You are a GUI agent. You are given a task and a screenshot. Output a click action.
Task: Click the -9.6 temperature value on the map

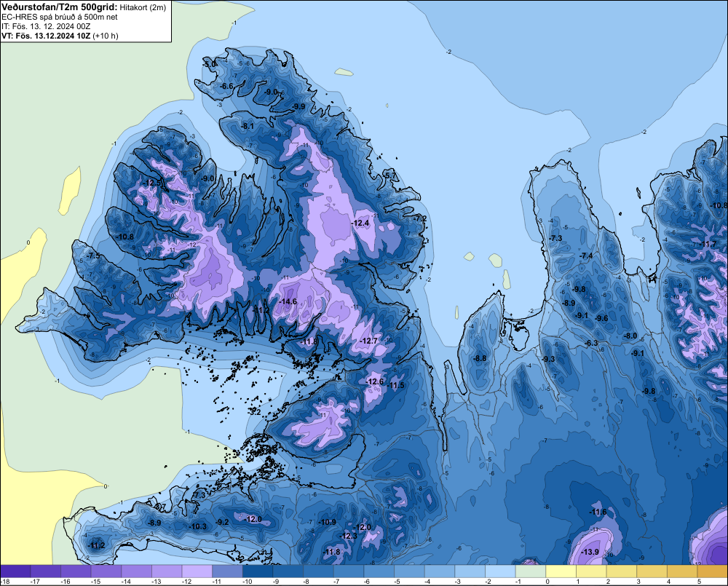tap(601, 318)
